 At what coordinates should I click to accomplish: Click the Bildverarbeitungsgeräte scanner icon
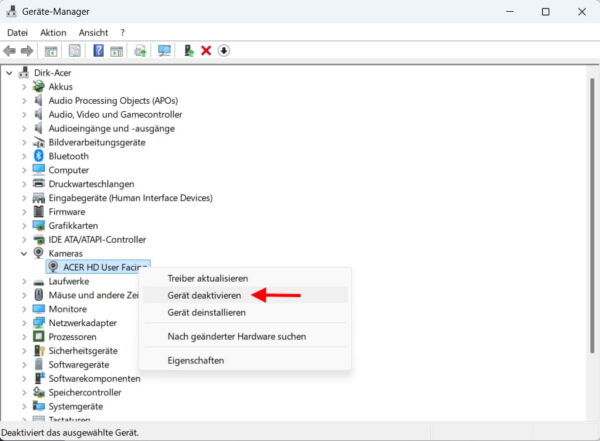coord(39,142)
